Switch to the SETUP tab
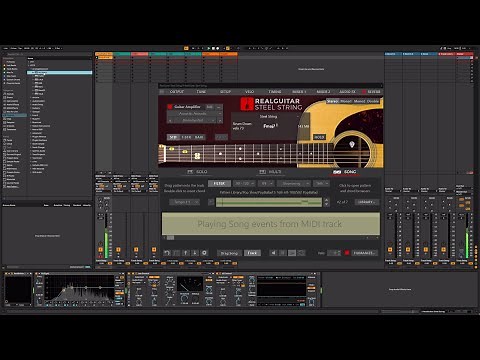Screen dimensions: 480x360 [225, 91]
